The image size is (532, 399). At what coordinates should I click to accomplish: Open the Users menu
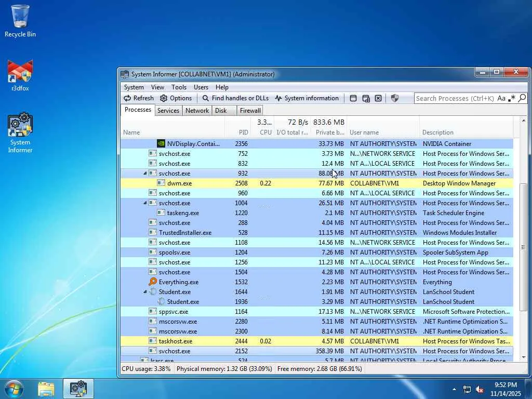click(x=201, y=87)
